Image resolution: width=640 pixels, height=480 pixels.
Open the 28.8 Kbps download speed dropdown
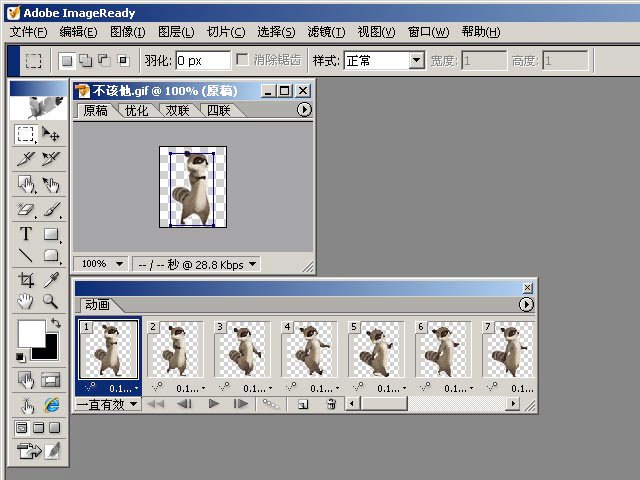coord(253,264)
